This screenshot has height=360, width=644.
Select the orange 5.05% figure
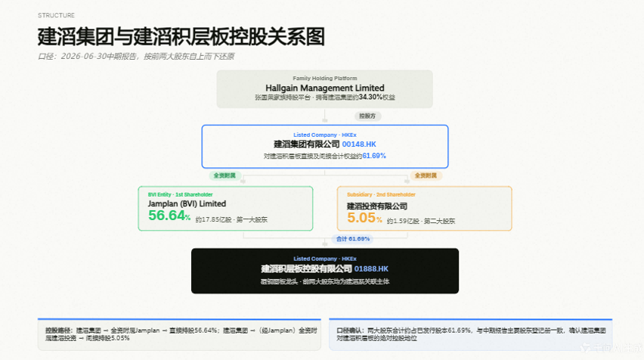pos(365,217)
